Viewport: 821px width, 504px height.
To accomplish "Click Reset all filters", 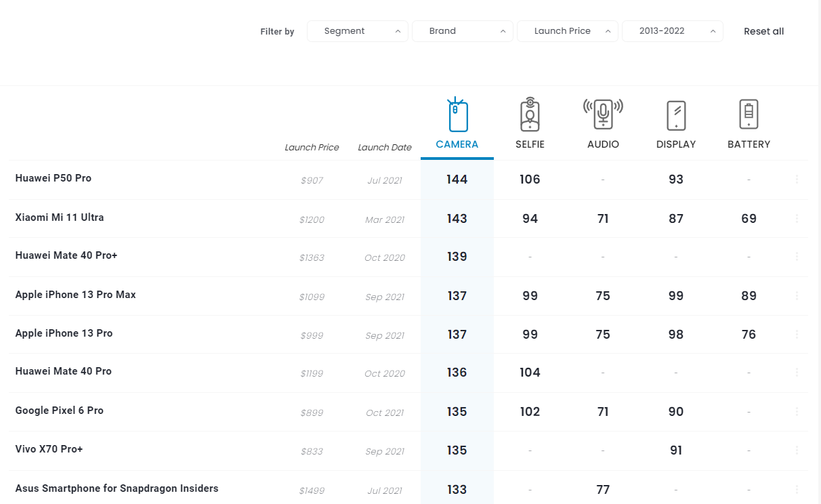I will pyautogui.click(x=763, y=31).
